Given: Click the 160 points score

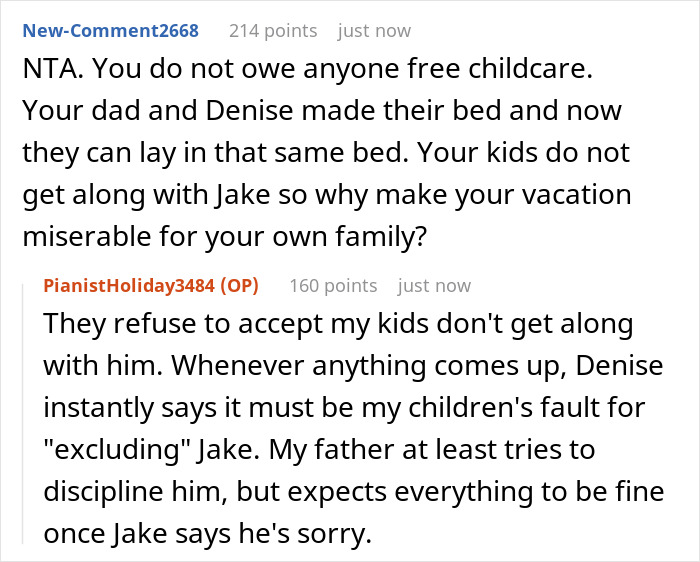Looking at the screenshot, I should pos(333,286).
